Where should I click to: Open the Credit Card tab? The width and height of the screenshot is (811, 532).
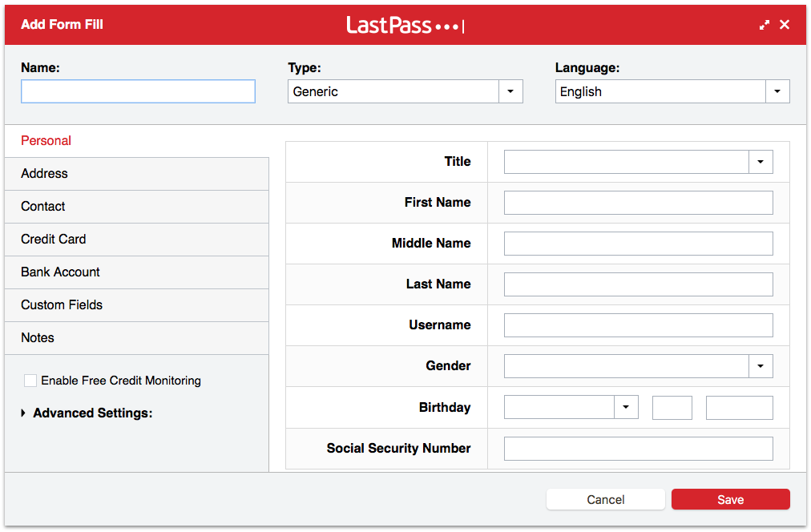coord(136,240)
